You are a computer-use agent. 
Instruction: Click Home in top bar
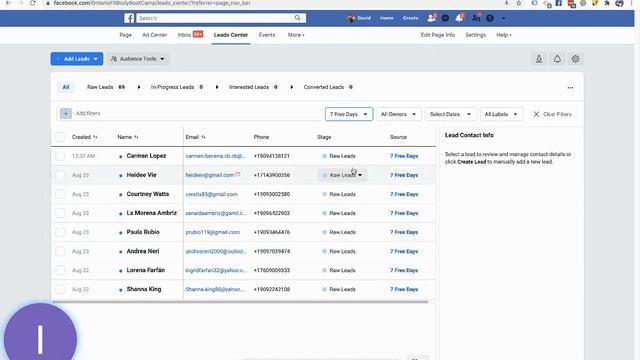[387, 18]
